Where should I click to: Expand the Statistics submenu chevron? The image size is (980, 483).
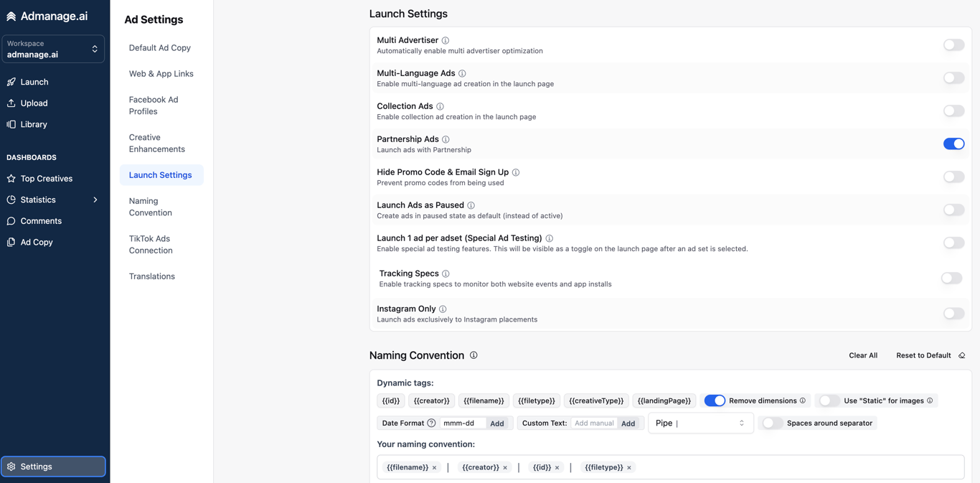point(95,200)
